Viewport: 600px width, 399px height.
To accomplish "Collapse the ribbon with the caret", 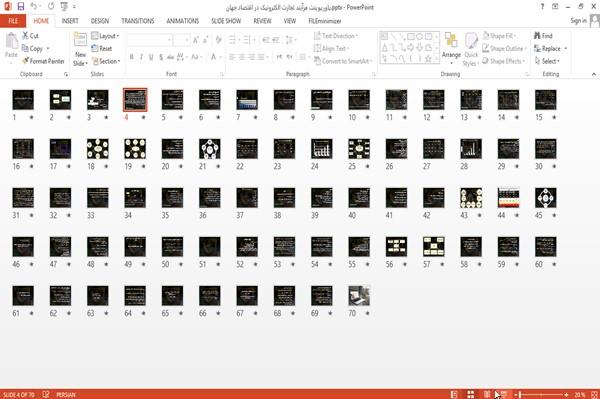I will click(594, 74).
